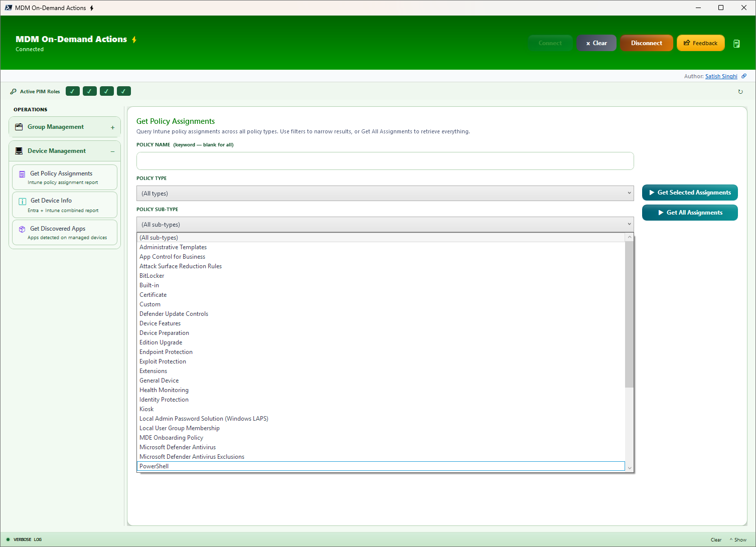Screen dimensions: 756x547
Task: Toggle the first Active PIM Role checkmark
Action: tap(72, 91)
